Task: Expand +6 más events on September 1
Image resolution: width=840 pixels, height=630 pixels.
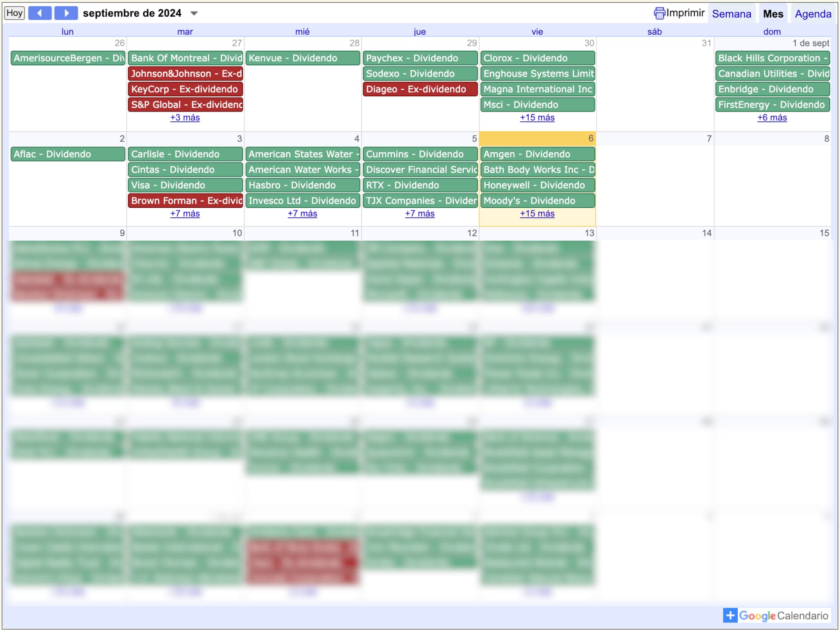Action: 772,118
